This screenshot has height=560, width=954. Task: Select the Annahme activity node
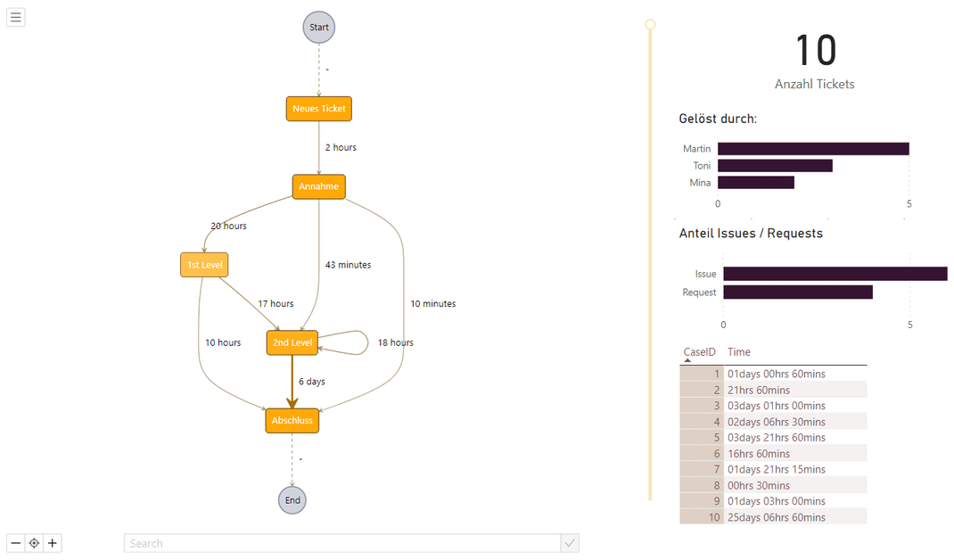(318, 186)
